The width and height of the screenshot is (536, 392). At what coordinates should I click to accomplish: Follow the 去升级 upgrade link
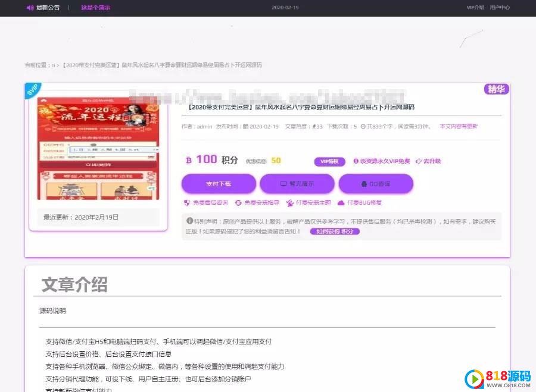point(432,161)
